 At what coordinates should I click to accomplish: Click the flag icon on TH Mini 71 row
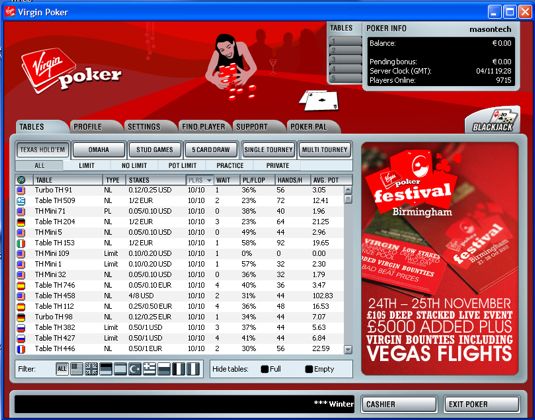(21, 212)
